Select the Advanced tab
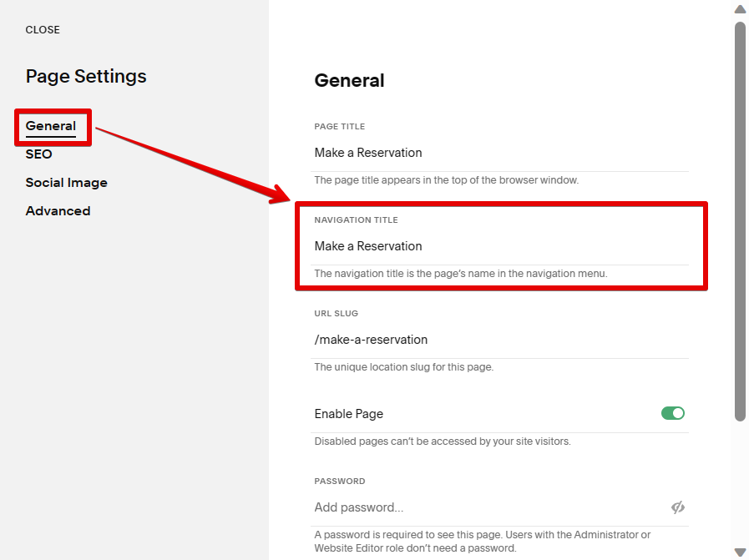 (x=58, y=211)
